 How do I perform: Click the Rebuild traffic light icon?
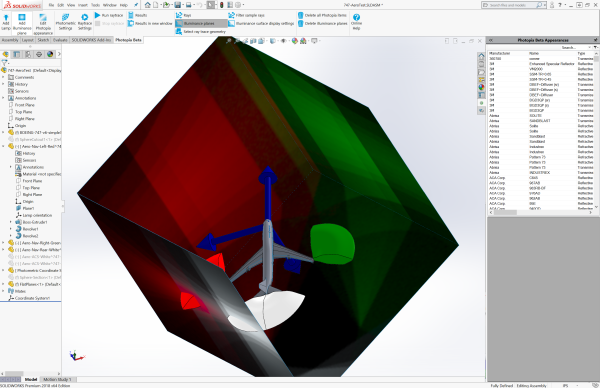(x=222, y=5)
